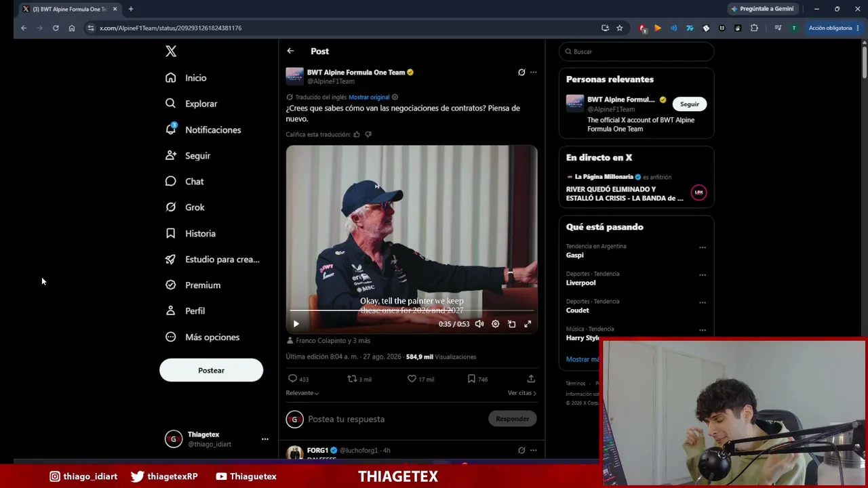Click the orange play-button extension icon
Viewport: 868px width, 488px height.
pyautogui.click(x=658, y=28)
